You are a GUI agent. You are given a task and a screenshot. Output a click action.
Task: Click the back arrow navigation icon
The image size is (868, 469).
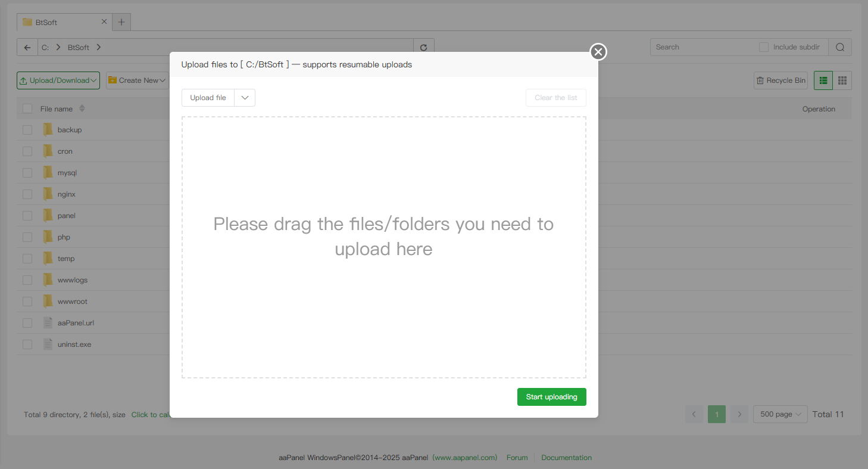click(27, 48)
